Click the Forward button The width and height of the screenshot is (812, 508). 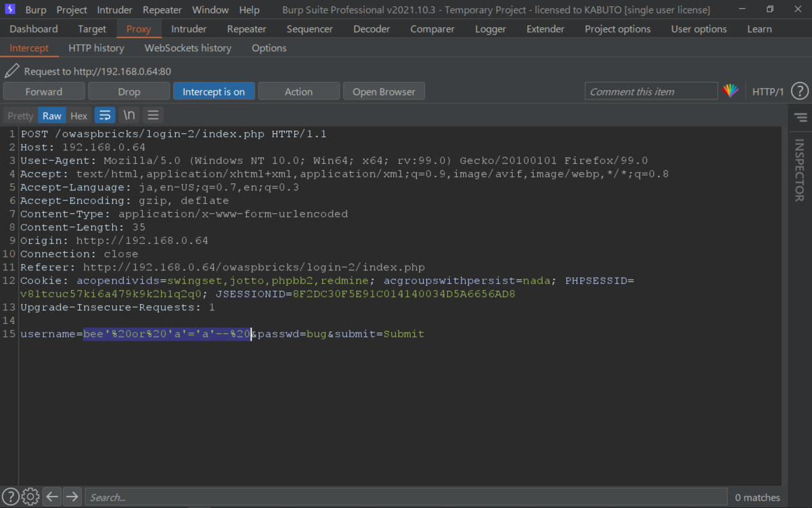pyautogui.click(x=44, y=91)
